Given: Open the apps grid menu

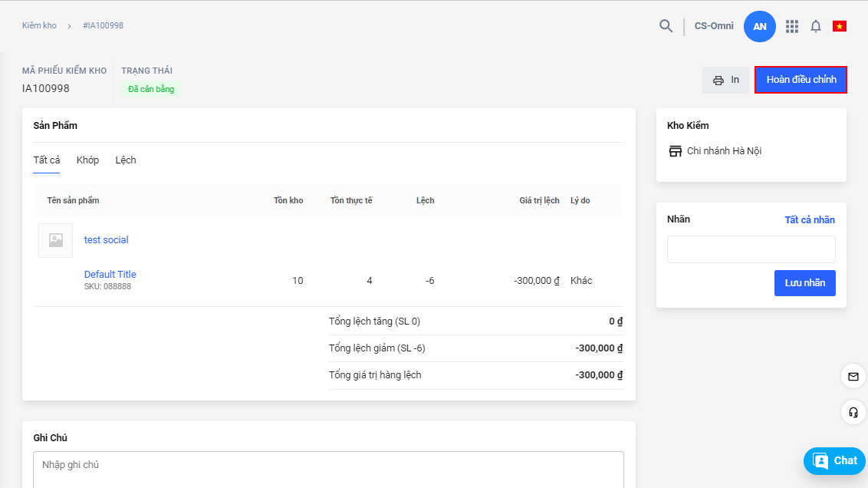Looking at the screenshot, I should 792,26.
